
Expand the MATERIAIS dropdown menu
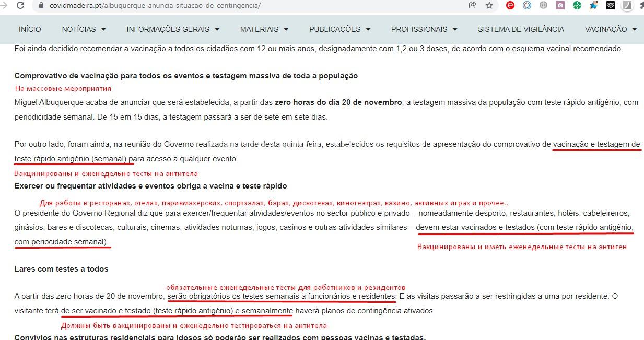264,29
